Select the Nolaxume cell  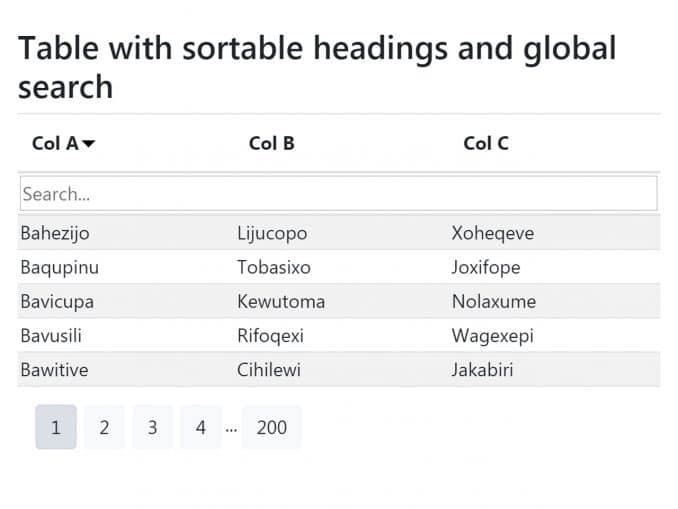[x=494, y=301]
